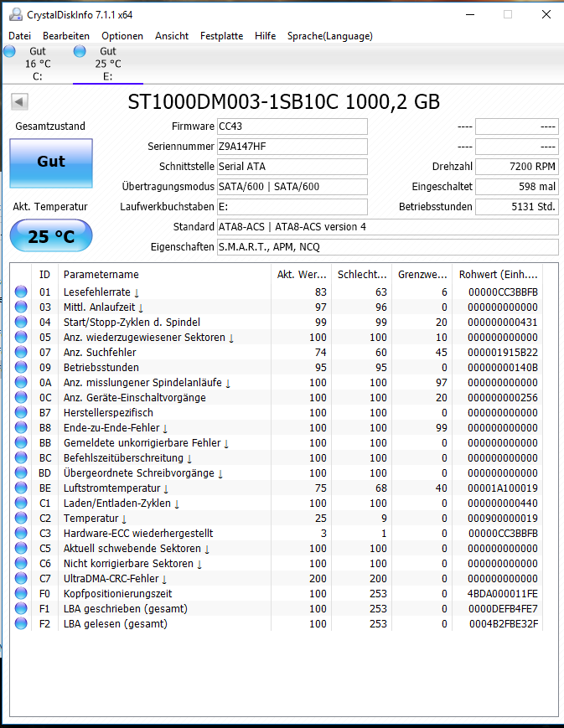
Task: Click the Parametername column header
Action: click(x=164, y=275)
